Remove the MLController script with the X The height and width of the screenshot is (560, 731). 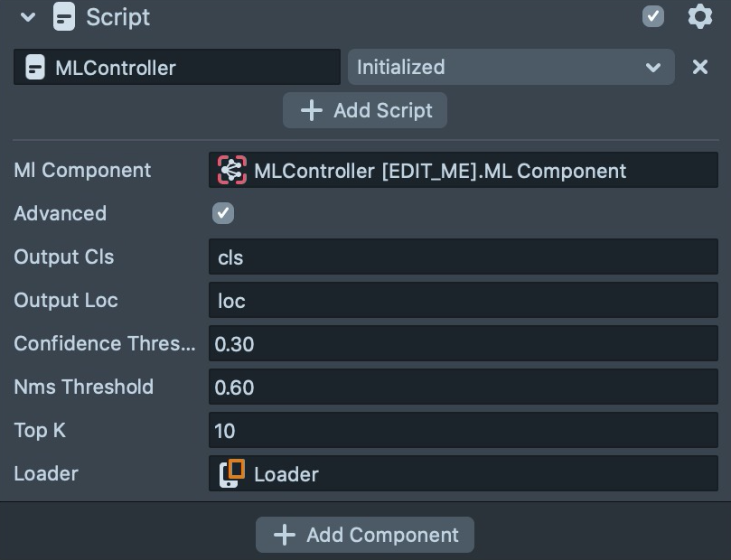tap(699, 67)
